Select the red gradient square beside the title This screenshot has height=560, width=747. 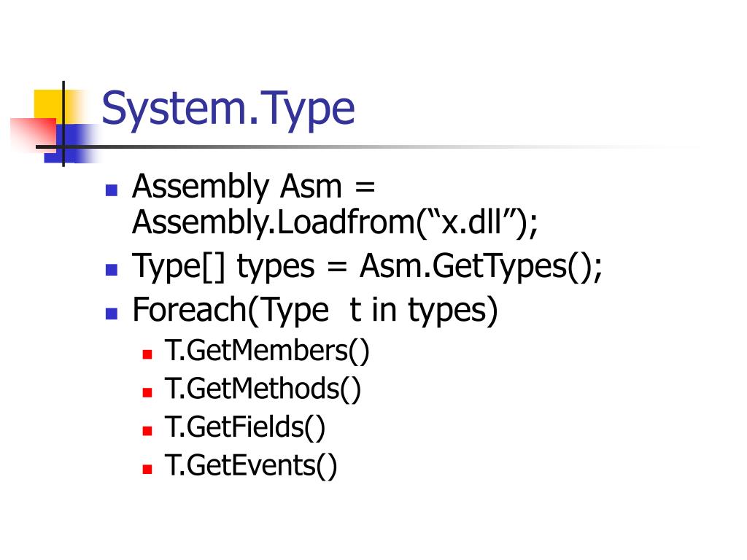[x=34, y=135]
